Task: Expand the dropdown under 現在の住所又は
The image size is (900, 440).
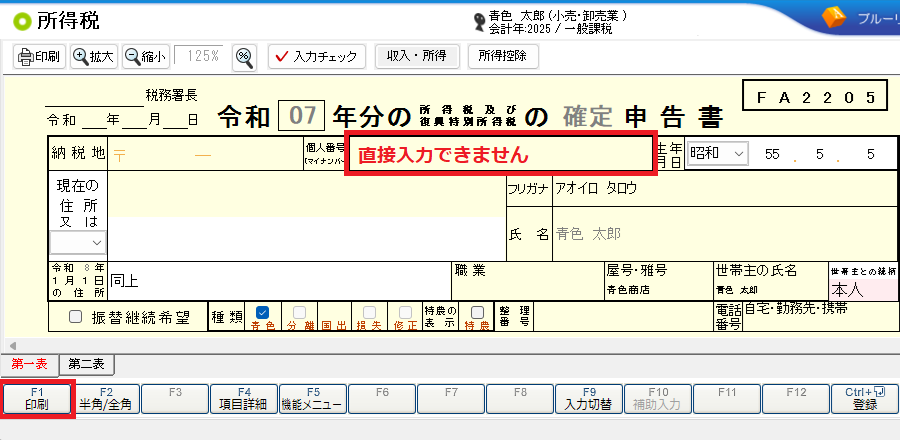Action: [x=79, y=242]
